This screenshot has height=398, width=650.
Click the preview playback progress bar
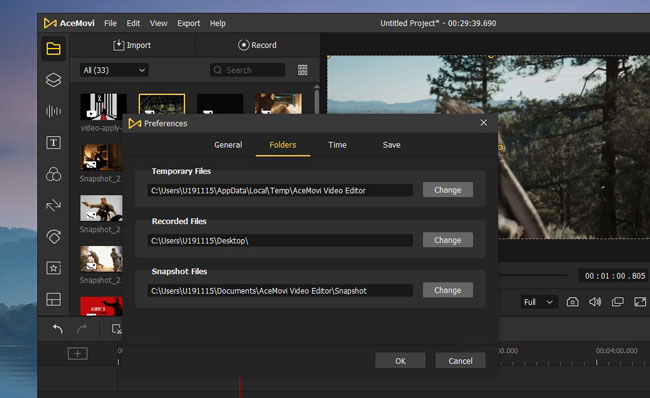click(x=533, y=275)
